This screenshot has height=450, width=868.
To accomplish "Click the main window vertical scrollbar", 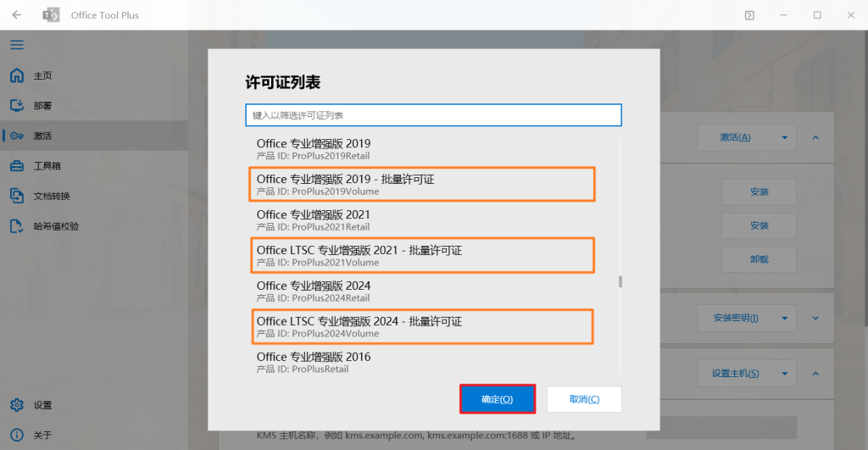I will tap(865, 177).
